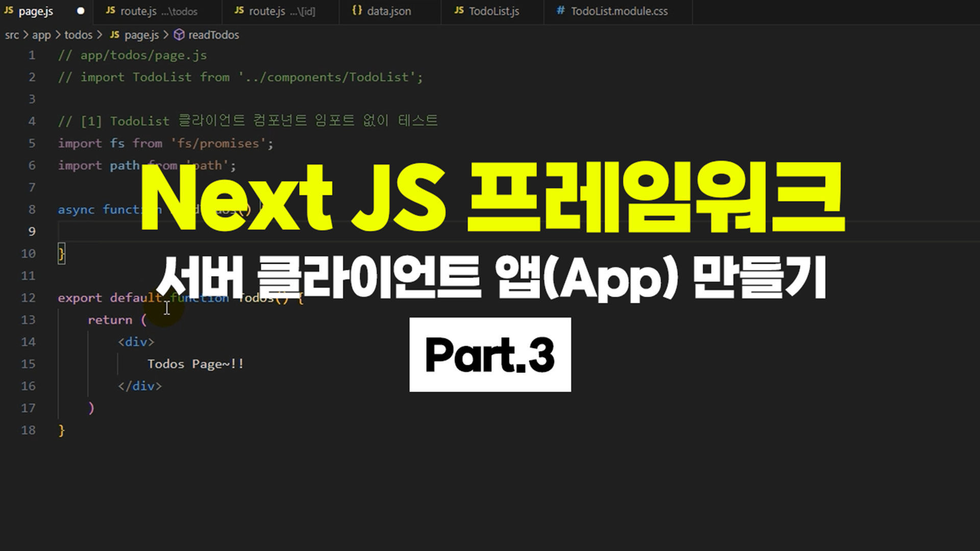Expand the app breadcrumb segment
The height and width of the screenshot is (551, 980).
pos(41,35)
